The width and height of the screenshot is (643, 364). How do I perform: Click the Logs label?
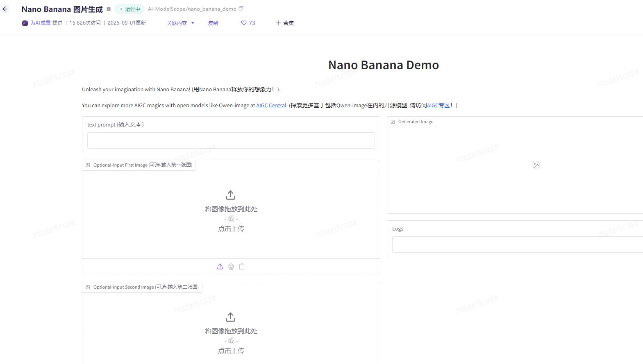[398, 229]
